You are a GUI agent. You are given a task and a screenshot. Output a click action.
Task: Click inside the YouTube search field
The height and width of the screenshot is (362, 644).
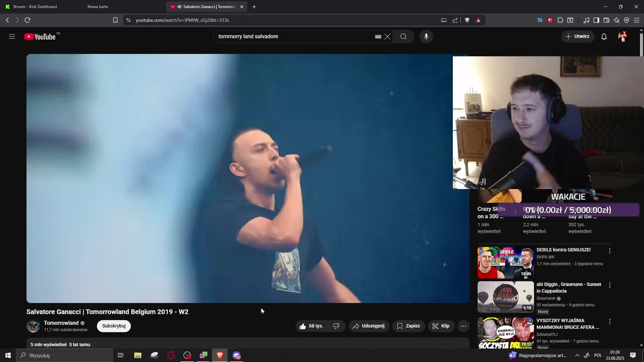click(x=294, y=36)
